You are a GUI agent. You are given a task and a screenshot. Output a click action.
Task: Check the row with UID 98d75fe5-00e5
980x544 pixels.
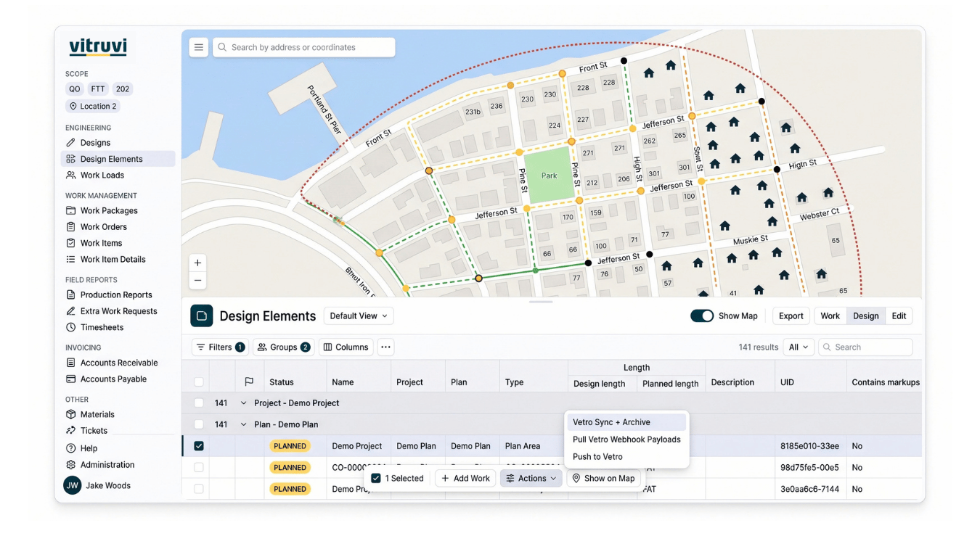pyautogui.click(x=198, y=468)
